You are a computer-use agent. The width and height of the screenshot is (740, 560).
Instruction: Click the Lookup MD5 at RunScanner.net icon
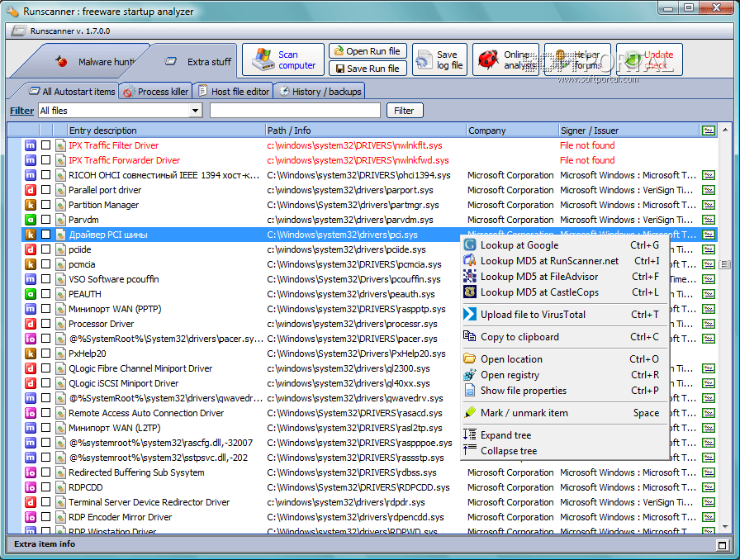tap(470, 261)
